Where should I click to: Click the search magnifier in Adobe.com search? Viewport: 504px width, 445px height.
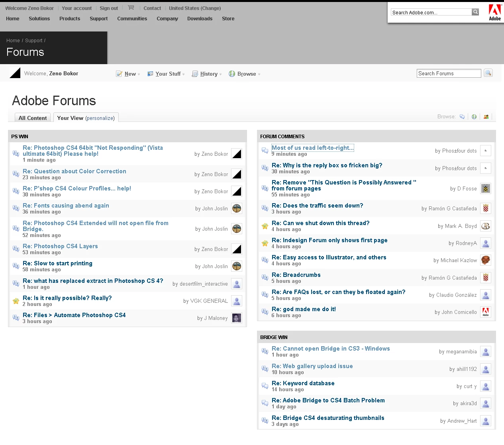(475, 12)
